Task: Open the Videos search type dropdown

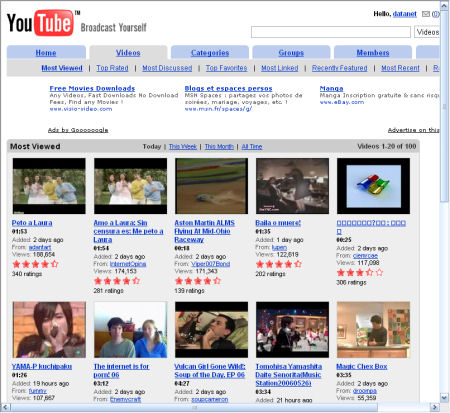Action: tap(427, 32)
